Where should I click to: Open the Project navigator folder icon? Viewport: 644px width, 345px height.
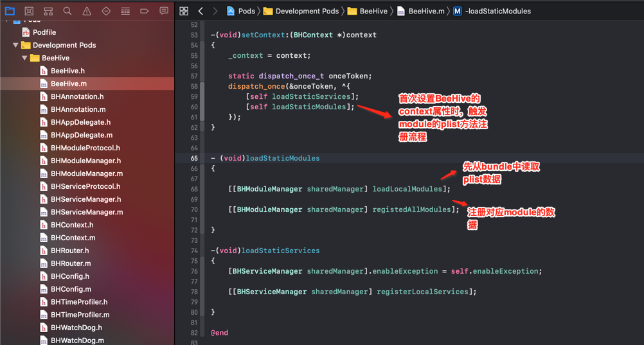point(10,11)
